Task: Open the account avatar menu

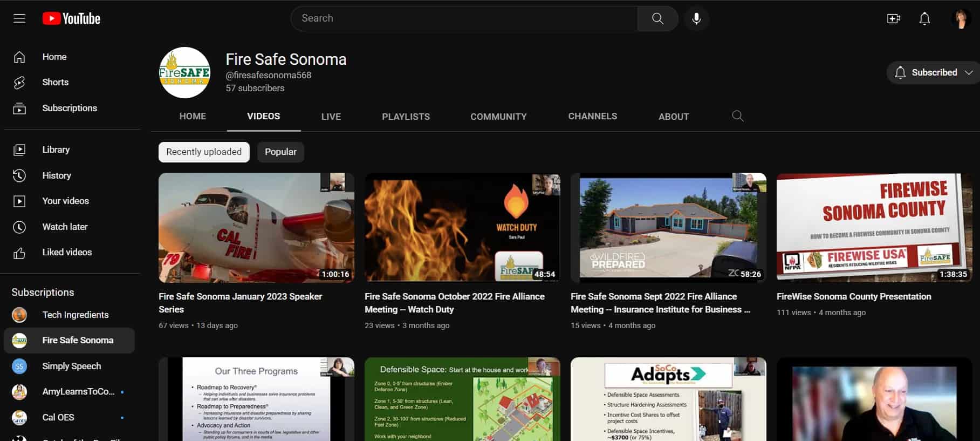Action: tap(961, 18)
